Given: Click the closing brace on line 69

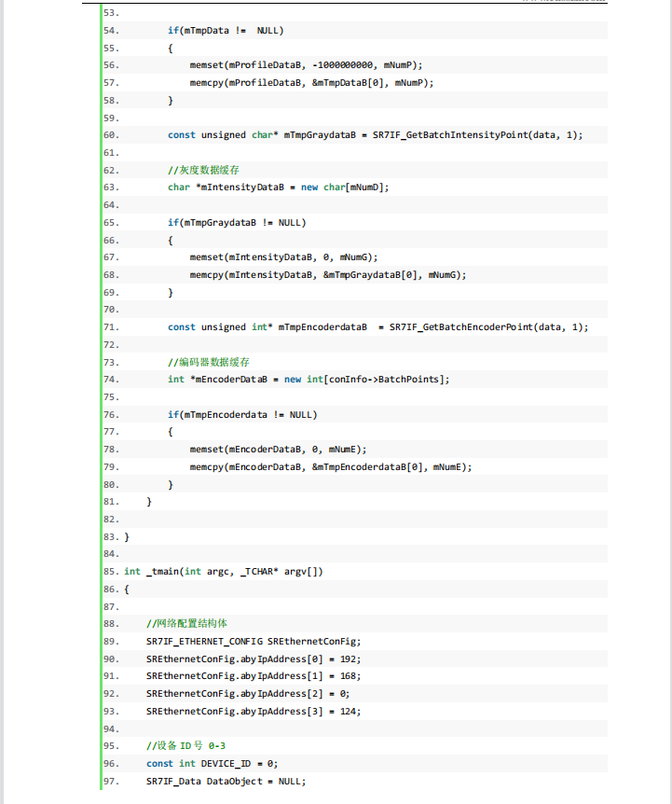Looking at the screenshot, I should tap(171, 293).
